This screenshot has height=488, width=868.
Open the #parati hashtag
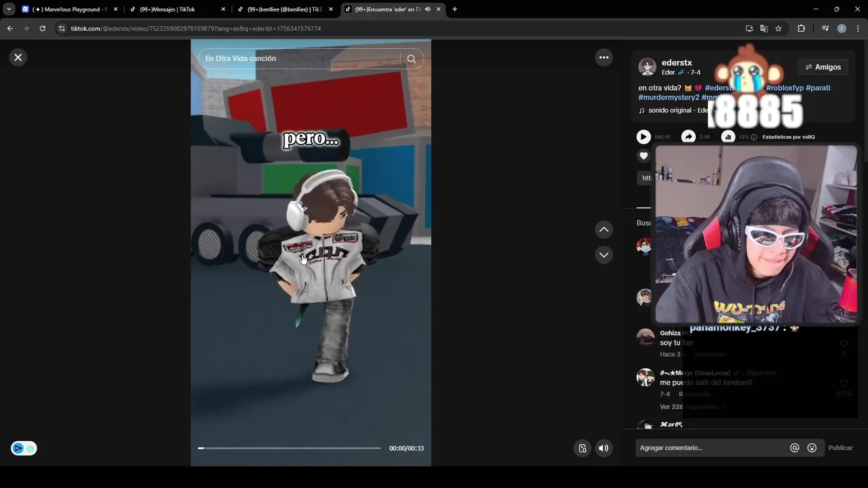point(818,88)
